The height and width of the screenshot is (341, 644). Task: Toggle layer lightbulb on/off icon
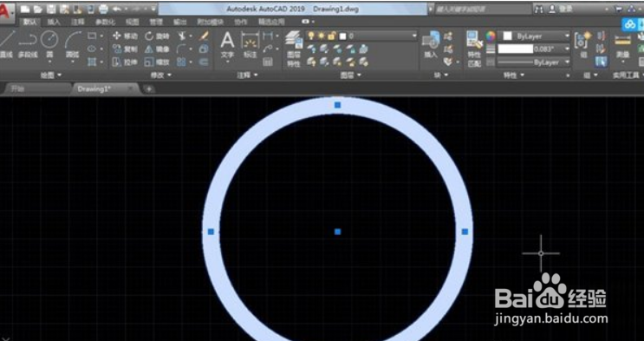click(311, 36)
